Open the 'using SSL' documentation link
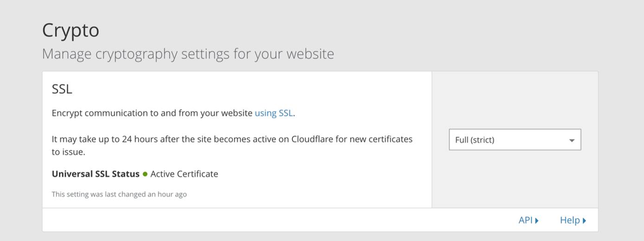 click(273, 113)
